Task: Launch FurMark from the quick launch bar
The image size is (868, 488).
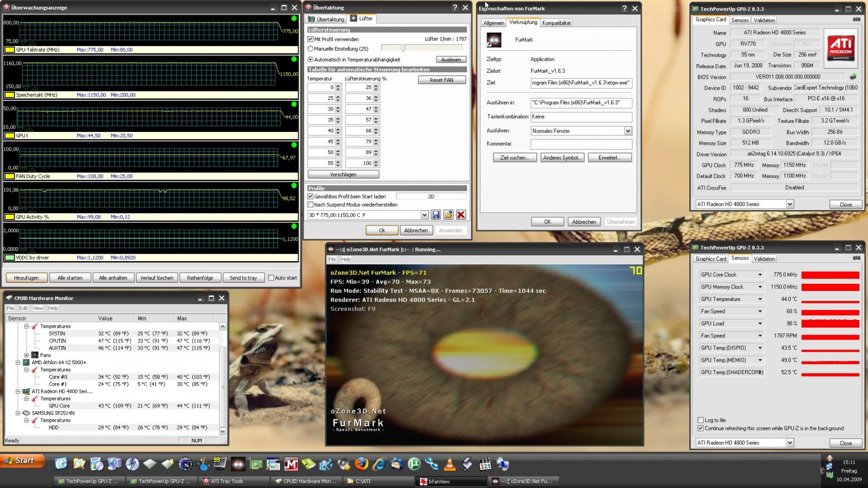Action: click(238, 464)
